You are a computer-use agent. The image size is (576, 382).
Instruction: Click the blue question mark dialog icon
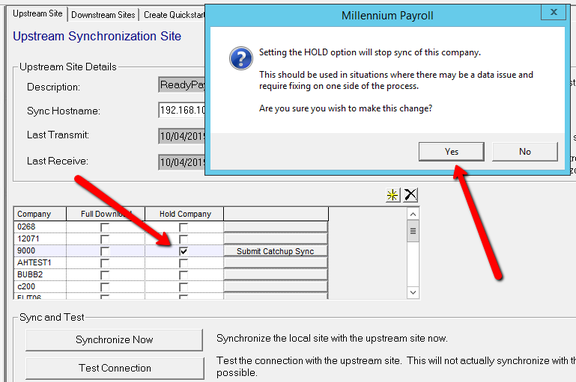(x=241, y=58)
